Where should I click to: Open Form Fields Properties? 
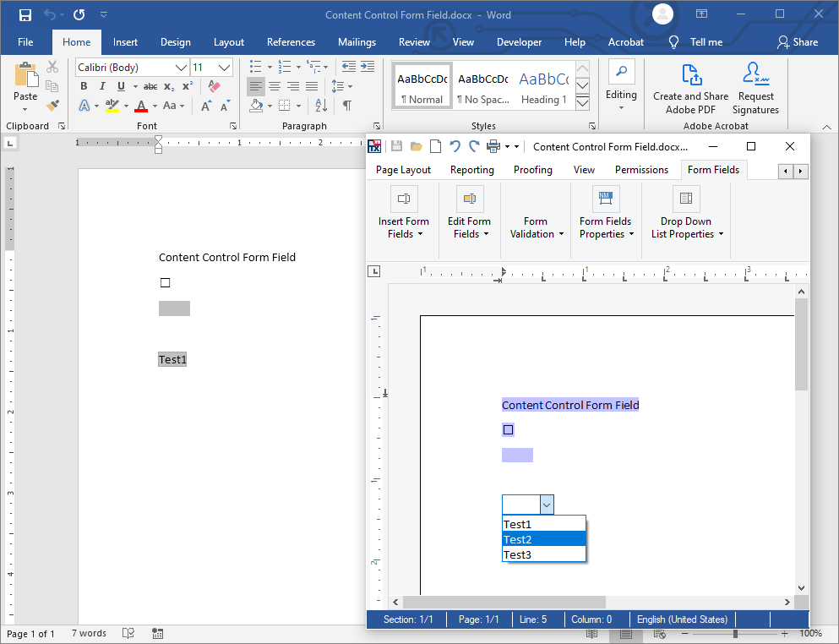point(605,213)
